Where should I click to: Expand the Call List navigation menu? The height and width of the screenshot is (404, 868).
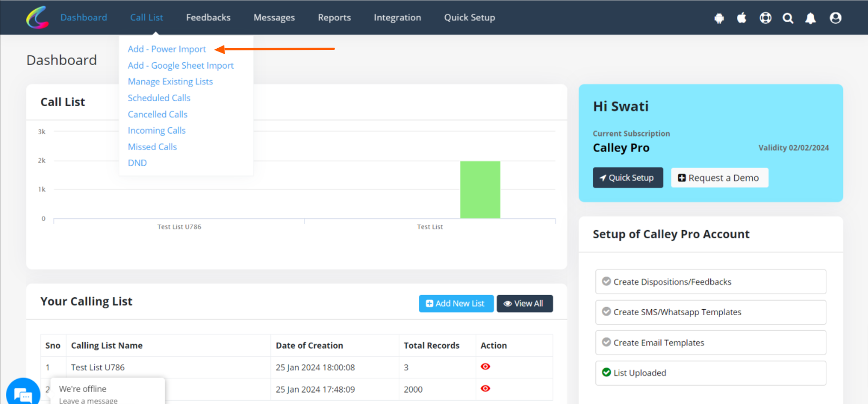pos(146,17)
